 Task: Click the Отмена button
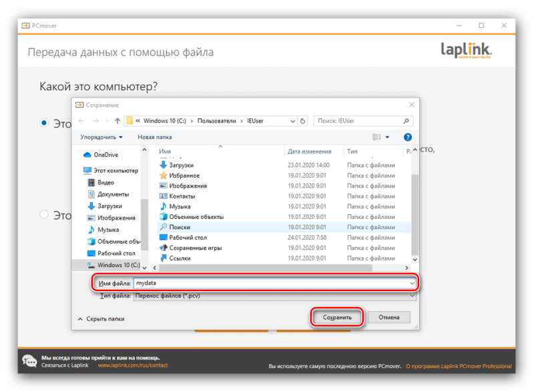coord(389,317)
